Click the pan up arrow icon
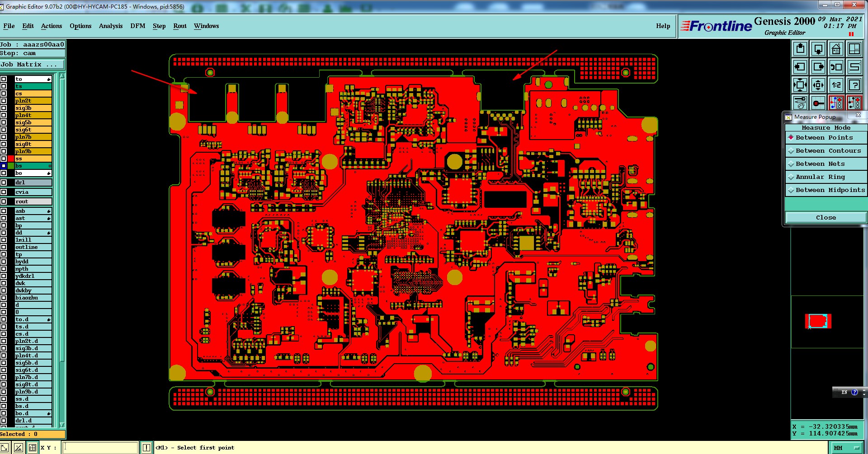This screenshot has height=454, width=868. 800,49
